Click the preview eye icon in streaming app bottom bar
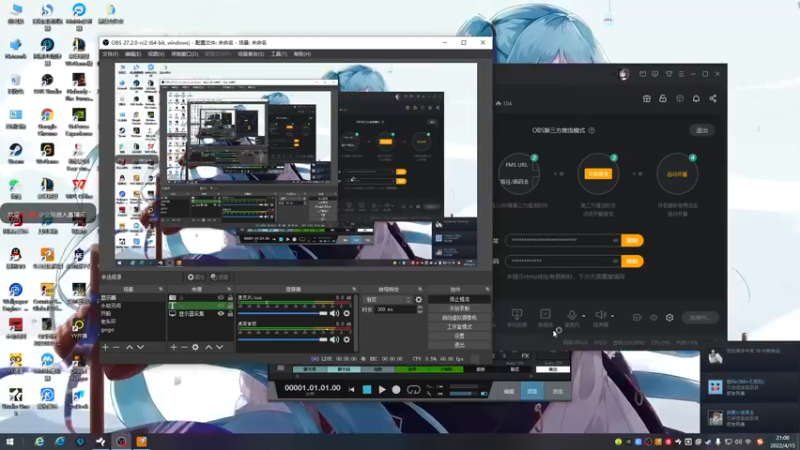Screen dimensions: 800x450 click(x=654, y=317)
